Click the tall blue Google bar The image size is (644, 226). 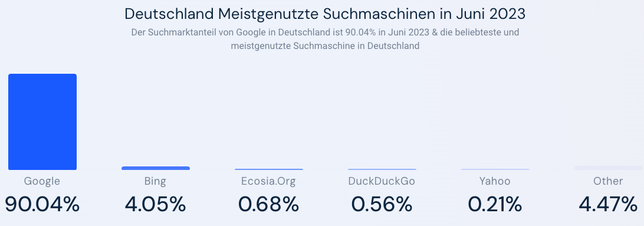click(x=42, y=122)
